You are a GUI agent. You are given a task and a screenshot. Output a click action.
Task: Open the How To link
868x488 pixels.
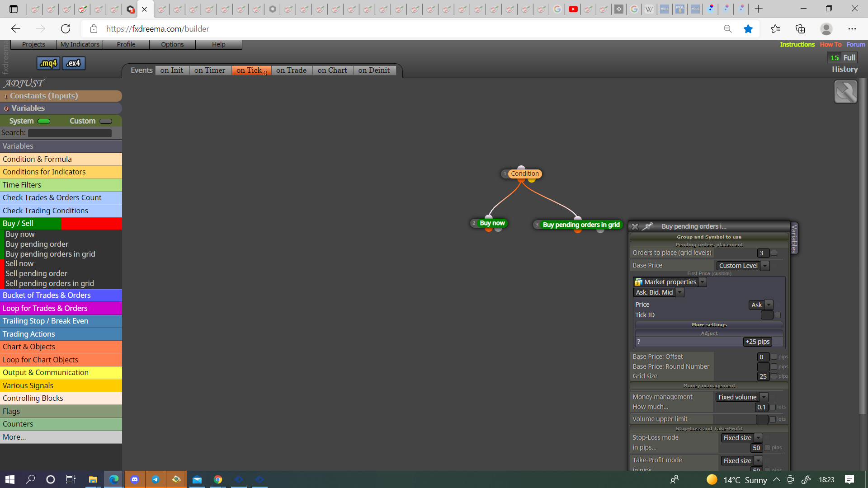(830, 44)
